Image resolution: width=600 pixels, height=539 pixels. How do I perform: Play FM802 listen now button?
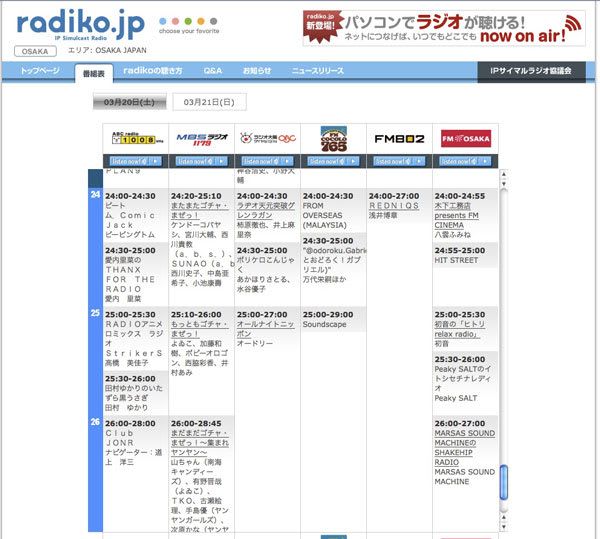399,161
